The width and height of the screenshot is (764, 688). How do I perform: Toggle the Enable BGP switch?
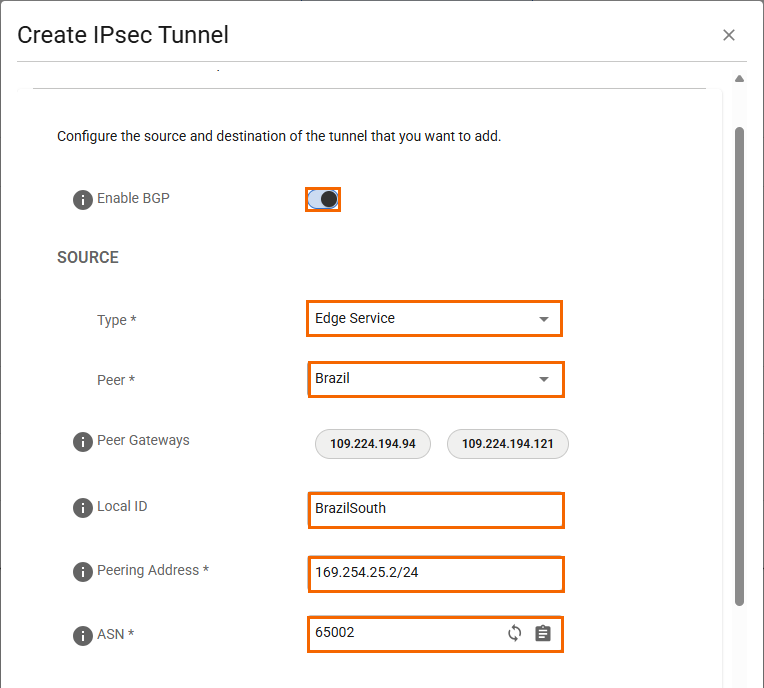pos(323,200)
